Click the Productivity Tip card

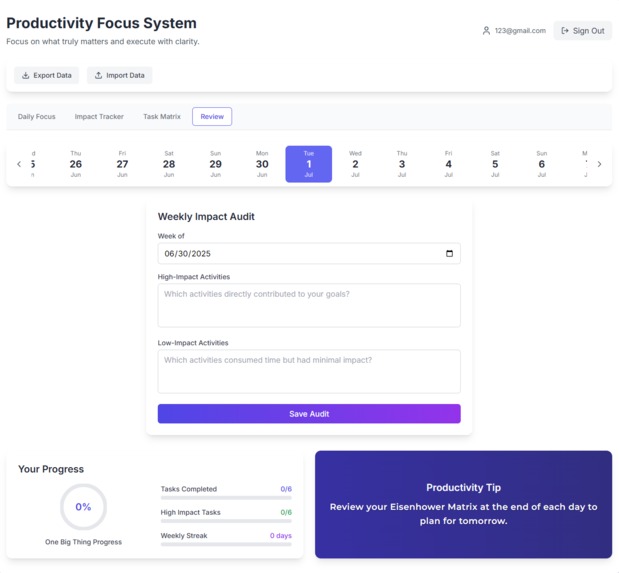pyautogui.click(x=463, y=504)
